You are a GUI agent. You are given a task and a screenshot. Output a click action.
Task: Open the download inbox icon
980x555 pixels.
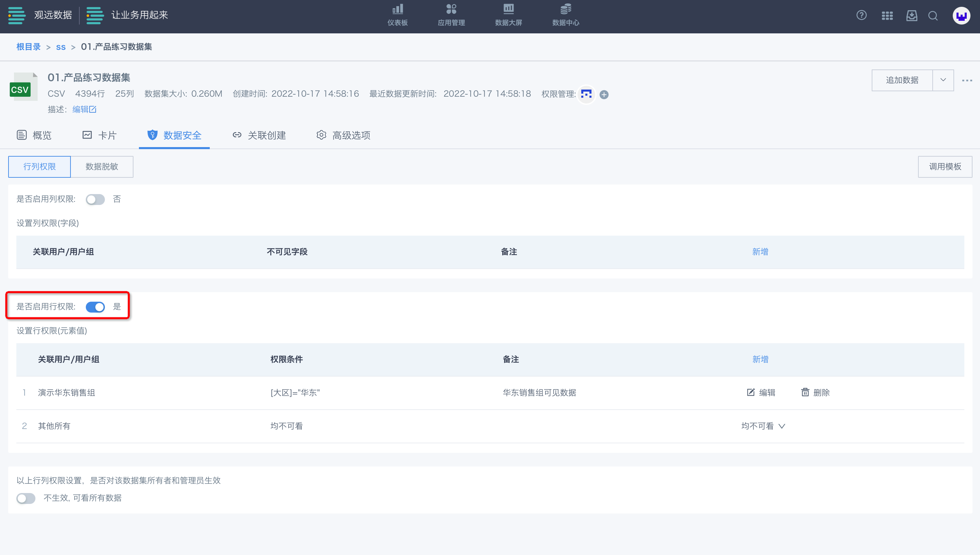tap(912, 16)
